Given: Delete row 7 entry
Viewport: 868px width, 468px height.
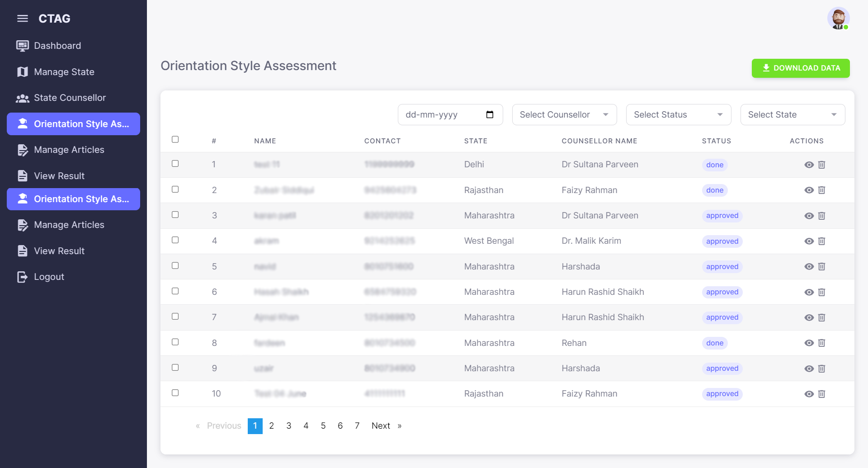Looking at the screenshot, I should click(x=822, y=318).
